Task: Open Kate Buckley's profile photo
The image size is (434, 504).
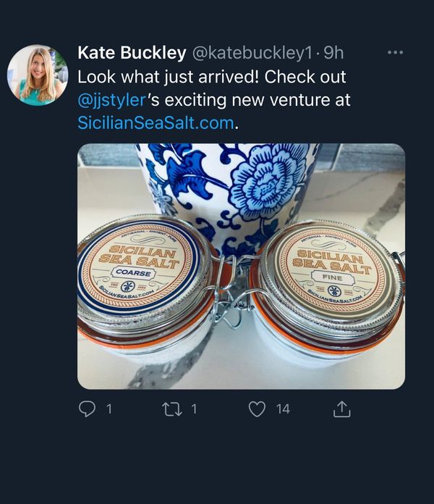Action: [37, 75]
